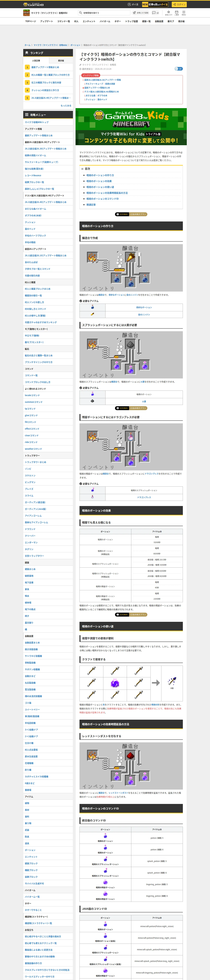The width and height of the screenshot is (210, 980).
Task: Open エンダーマン in sidebar
Action: coord(31,542)
